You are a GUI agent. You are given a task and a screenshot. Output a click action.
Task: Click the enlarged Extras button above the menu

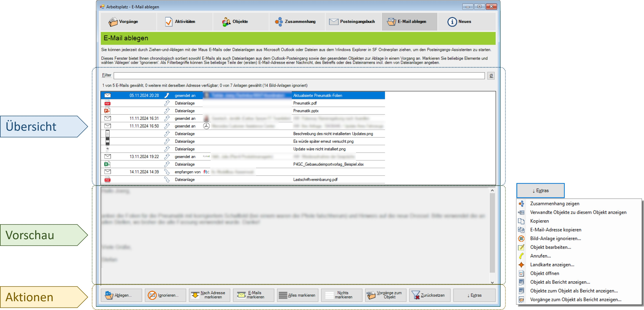tap(540, 191)
